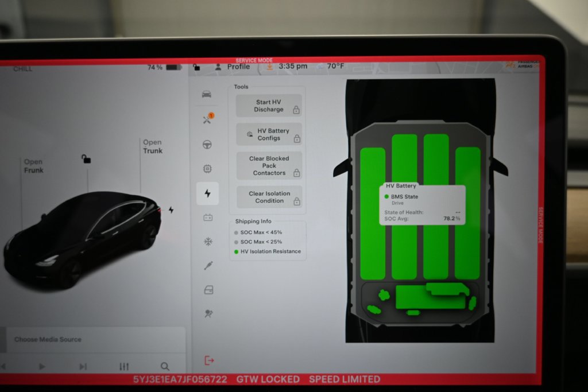Tap the 74 % battery percentage
Screen dimensions: 588x392
click(155, 68)
